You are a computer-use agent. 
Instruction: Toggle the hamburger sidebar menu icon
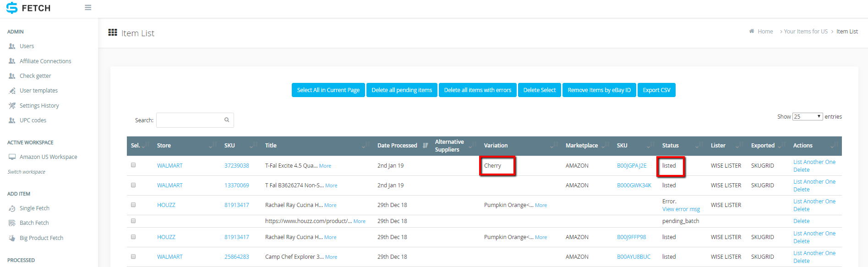88,8
